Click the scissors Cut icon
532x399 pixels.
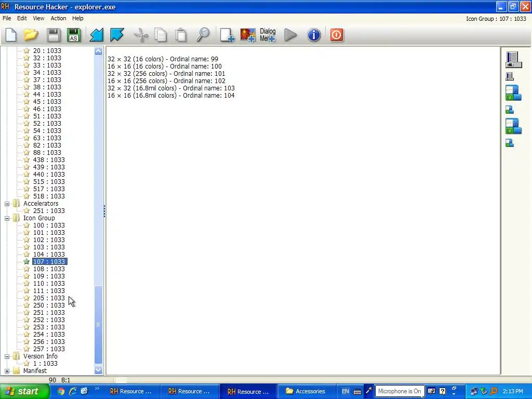(141, 35)
